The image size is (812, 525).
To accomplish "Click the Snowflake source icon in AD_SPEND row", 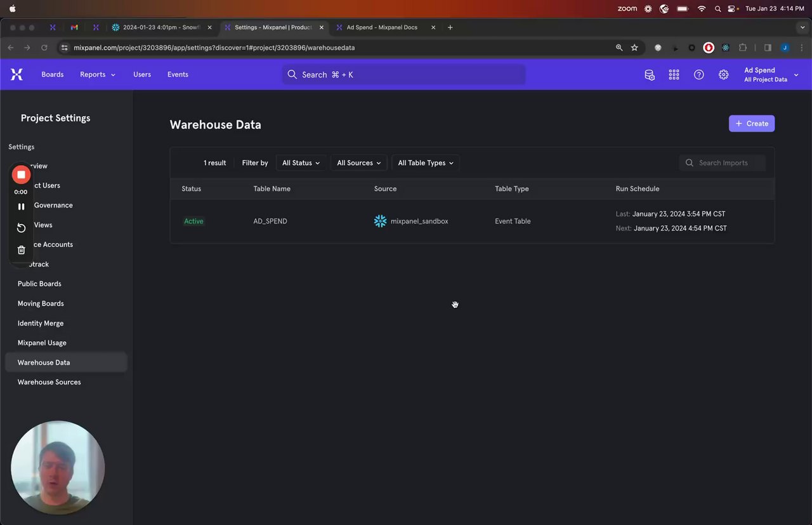I will 380,221.
